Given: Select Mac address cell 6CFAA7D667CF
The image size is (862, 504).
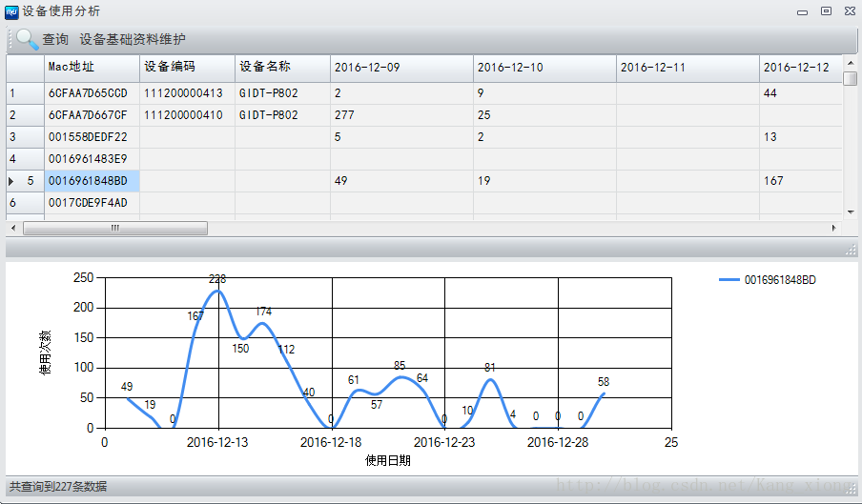Looking at the screenshot, I should point(92,115).
